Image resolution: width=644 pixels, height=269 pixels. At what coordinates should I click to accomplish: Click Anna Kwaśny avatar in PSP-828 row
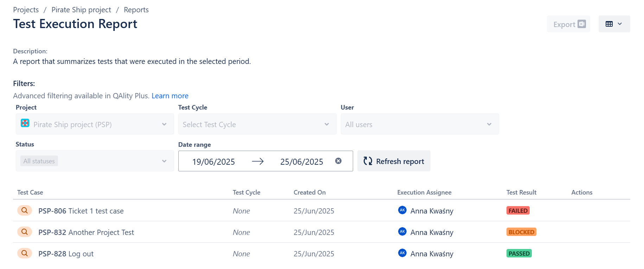click(402, 253)
